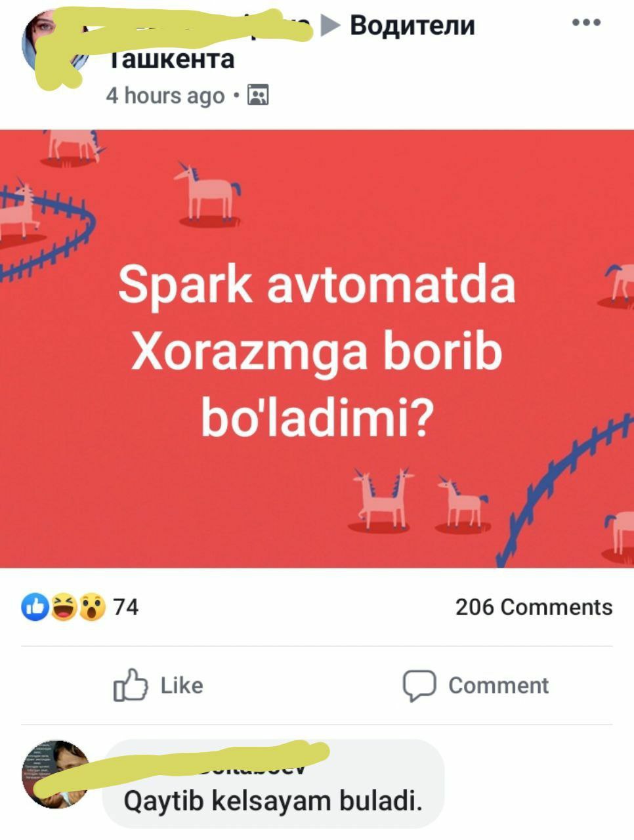Open the commenter's profile picture
The image size is (634, 840).
click(x=56, y=774)
